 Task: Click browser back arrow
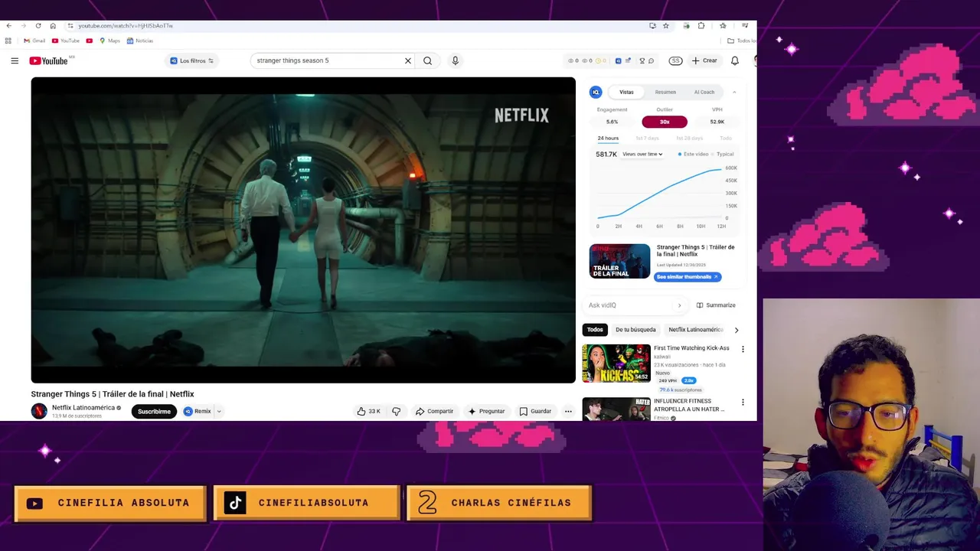[8, 25]
